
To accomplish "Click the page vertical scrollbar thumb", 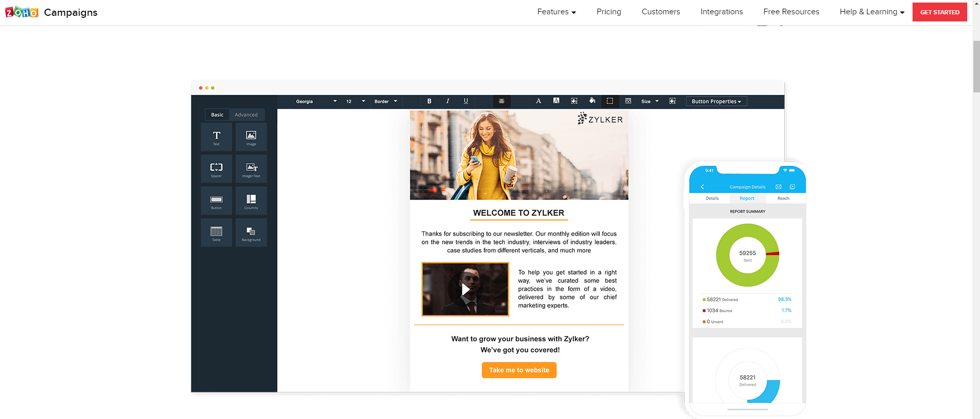I will [x=976, y=67].
